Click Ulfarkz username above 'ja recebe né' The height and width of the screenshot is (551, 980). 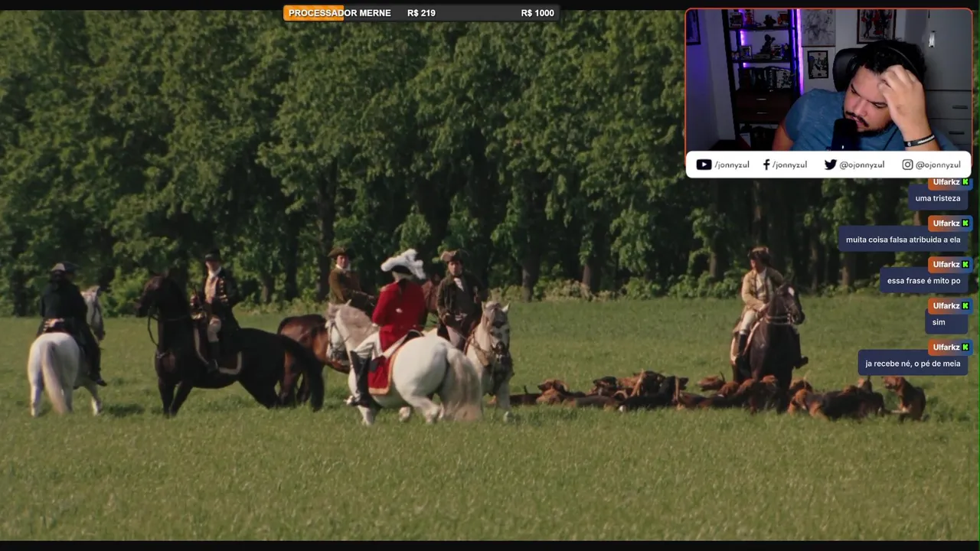pos(946,347)
